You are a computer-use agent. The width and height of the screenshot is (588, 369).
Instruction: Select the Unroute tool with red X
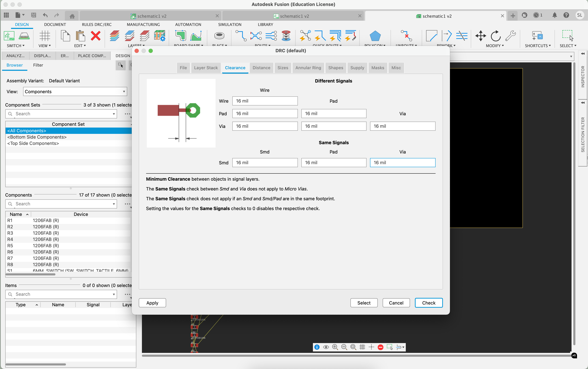tap(406, 36)
